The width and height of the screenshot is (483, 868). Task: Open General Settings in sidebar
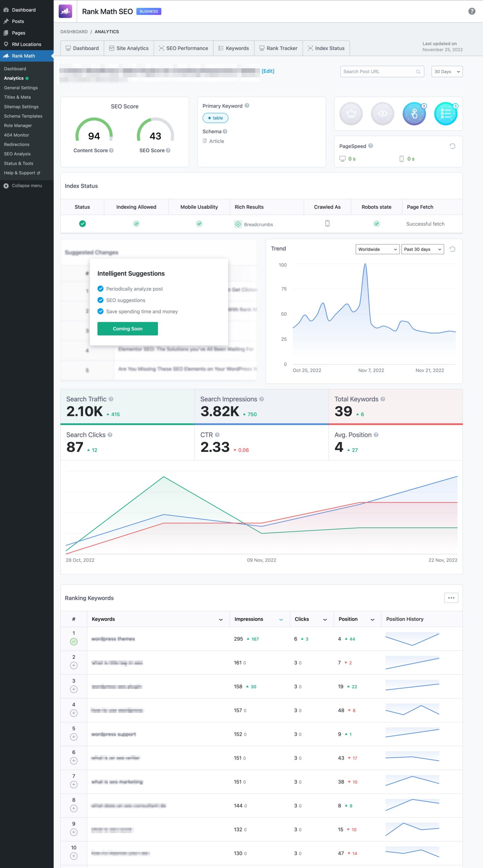coord(21,87)
